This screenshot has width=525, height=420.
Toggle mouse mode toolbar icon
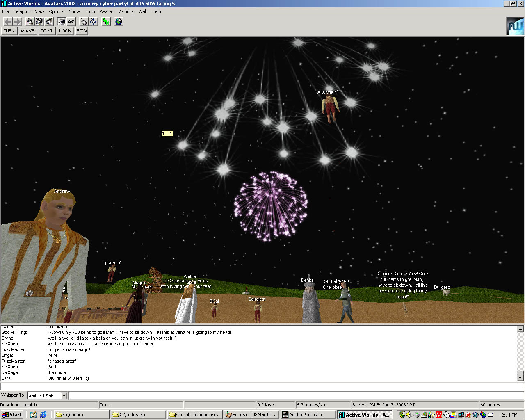tap(84, 22)
